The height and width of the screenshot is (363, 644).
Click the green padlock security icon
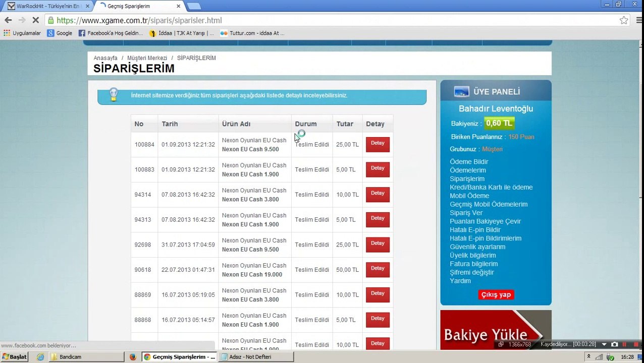(x=50, y=20)
